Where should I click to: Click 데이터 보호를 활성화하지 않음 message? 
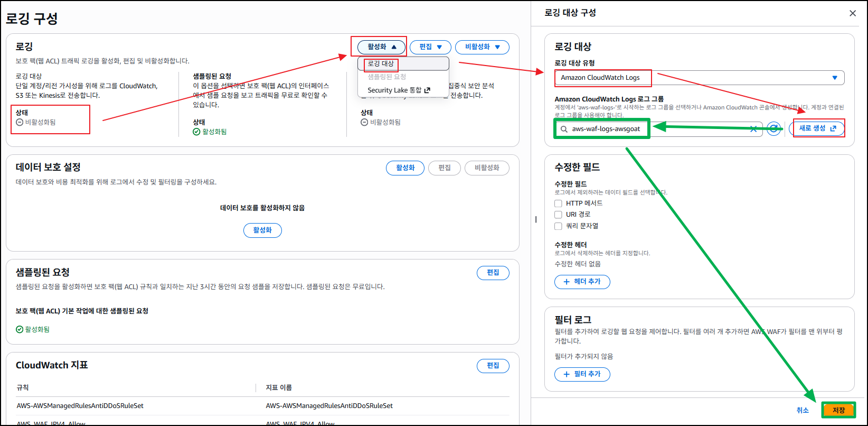pos(262,208)
